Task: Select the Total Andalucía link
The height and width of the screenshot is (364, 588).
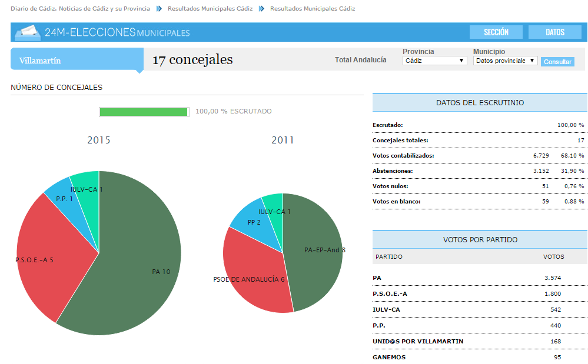Action: (x=360, y=60)
